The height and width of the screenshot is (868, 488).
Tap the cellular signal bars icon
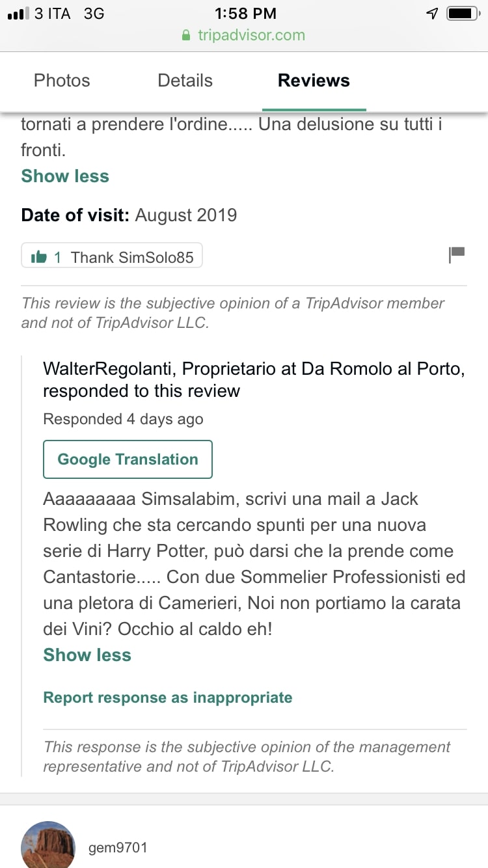(x=18, y=14)
